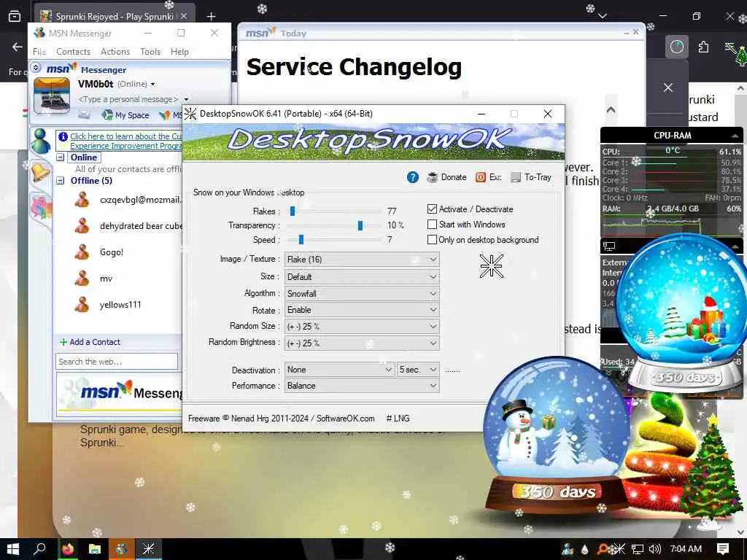Click the info icon beside Experience Improvement link
The height and width of the screenshot is (560, 747).
(x=63, y=136)
